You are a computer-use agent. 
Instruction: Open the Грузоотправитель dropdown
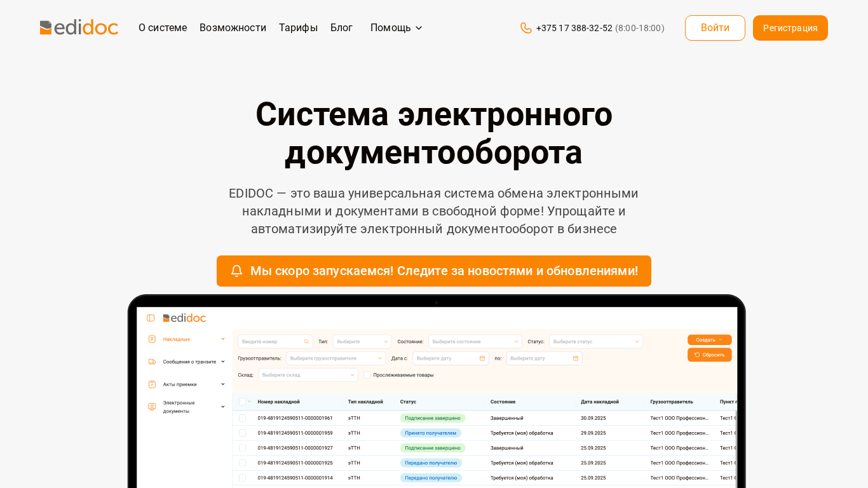336,358
